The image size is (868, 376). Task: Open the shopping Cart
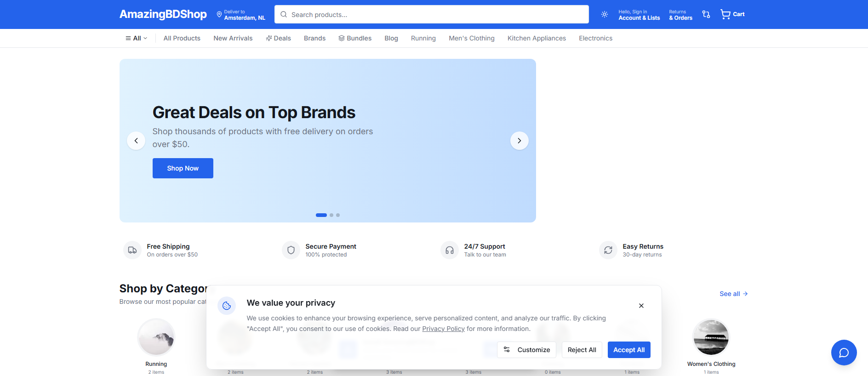click(732, 14)
